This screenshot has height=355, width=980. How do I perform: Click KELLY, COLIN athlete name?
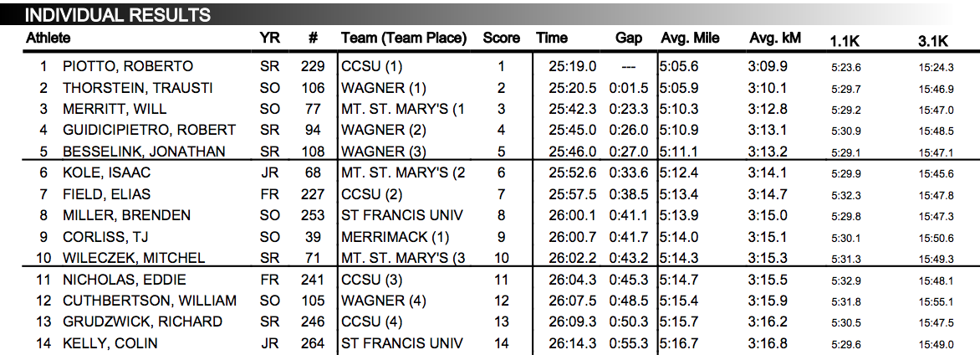(x=110, y=344)
